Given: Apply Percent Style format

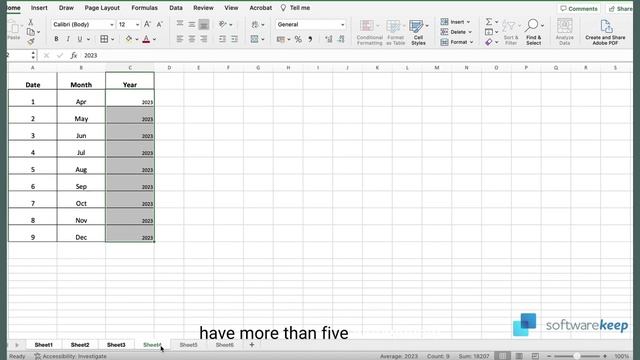Looking at the screenshot, I should 298,39.
